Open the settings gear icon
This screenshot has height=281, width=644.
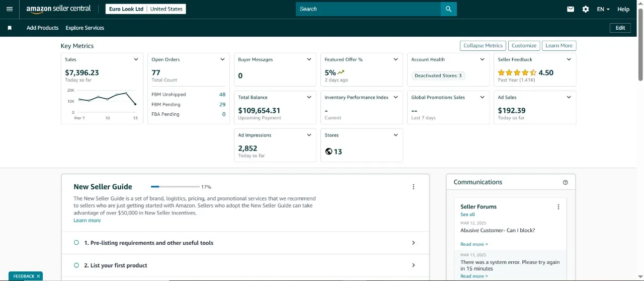pos(586,9)
